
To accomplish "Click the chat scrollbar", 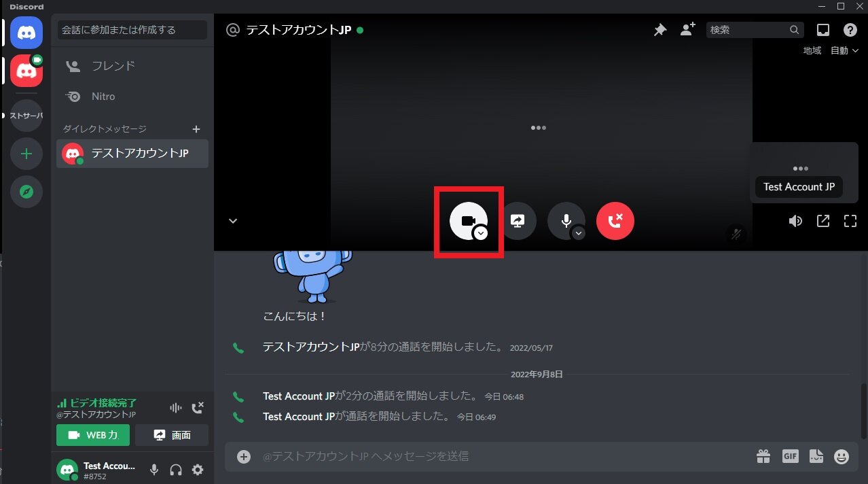I will (864, 411).
